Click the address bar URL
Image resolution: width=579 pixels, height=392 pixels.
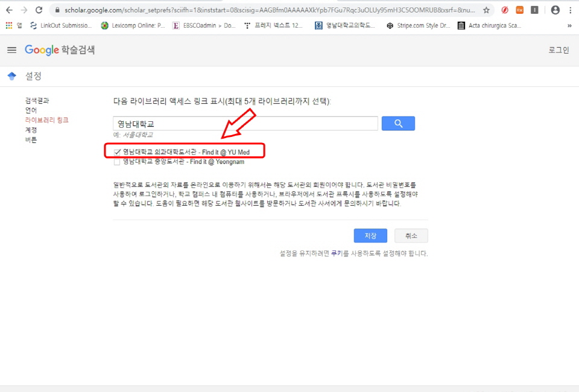coord(270,10)
